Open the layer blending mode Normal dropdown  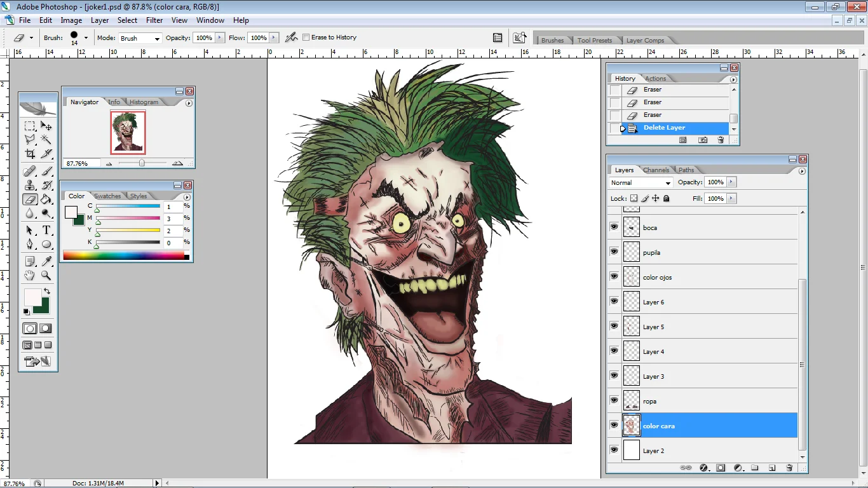(x=641, y=183)
